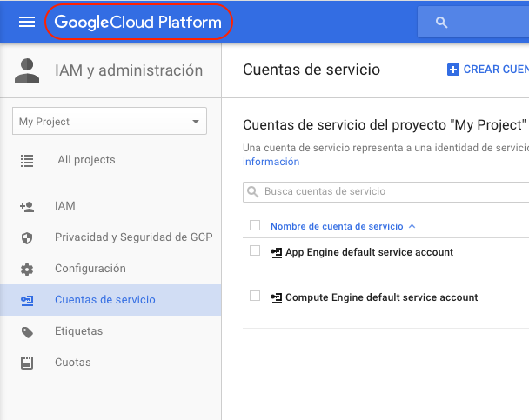
Task: Open Etiquetas
Action: tap(79, 331)
